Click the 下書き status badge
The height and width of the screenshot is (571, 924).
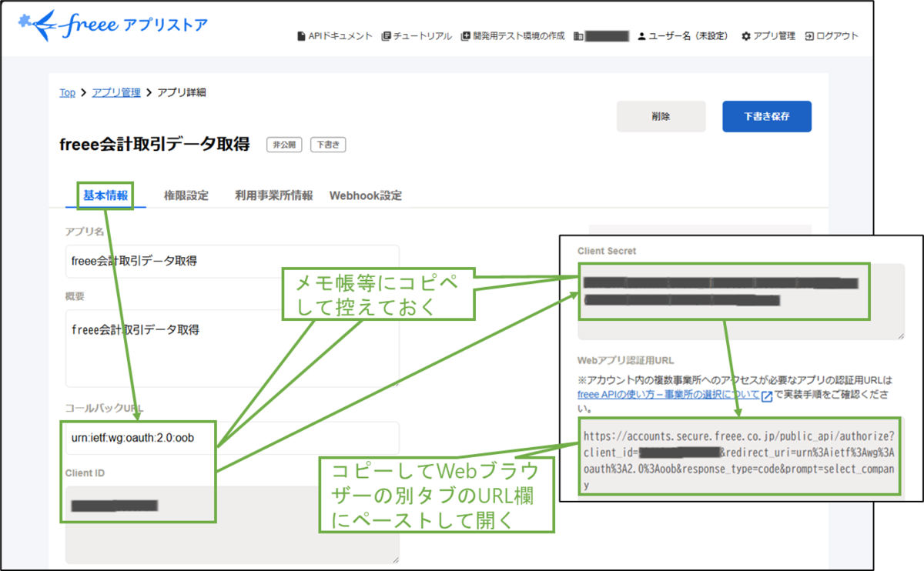(x=329, y=144)
